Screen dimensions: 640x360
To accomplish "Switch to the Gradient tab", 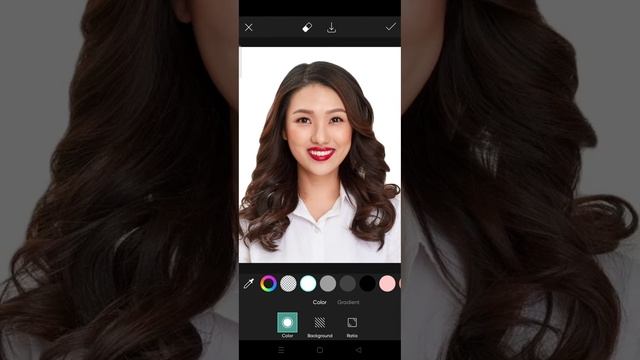I will [x=348, y=302].
